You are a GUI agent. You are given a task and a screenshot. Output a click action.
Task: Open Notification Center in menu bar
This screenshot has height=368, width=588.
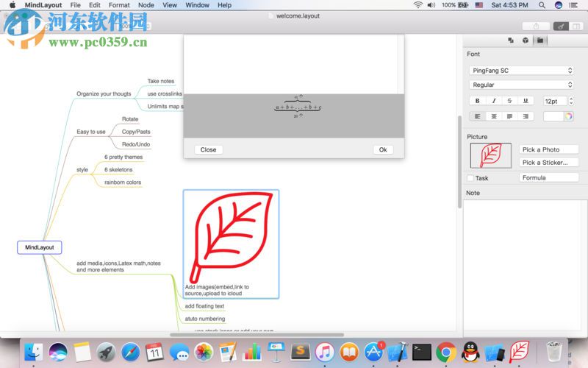click(x=573, y=5)
